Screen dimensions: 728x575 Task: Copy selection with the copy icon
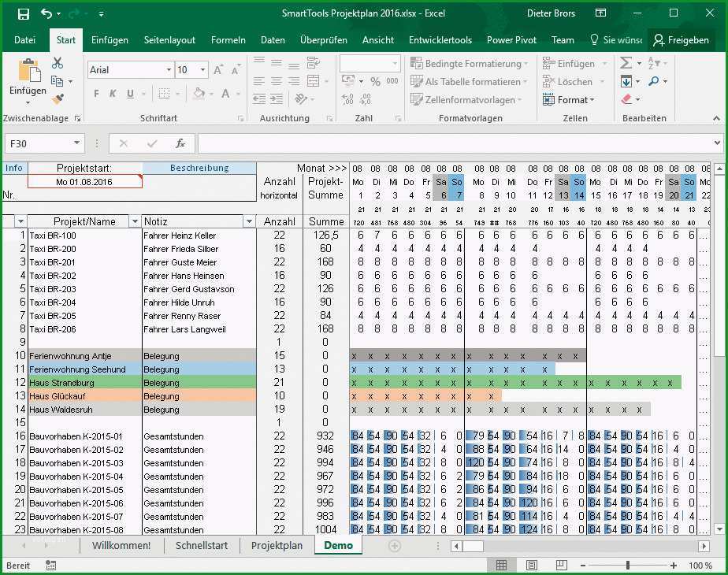(57, 81)
